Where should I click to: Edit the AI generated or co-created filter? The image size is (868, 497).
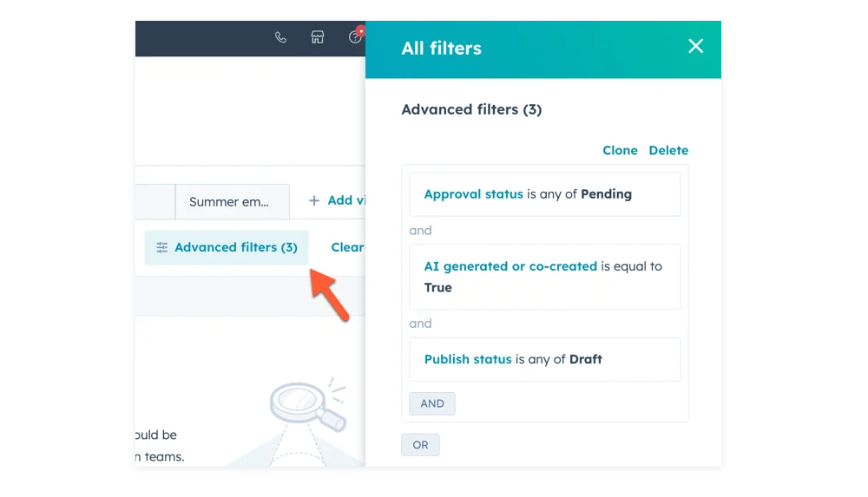click(544, 277)
